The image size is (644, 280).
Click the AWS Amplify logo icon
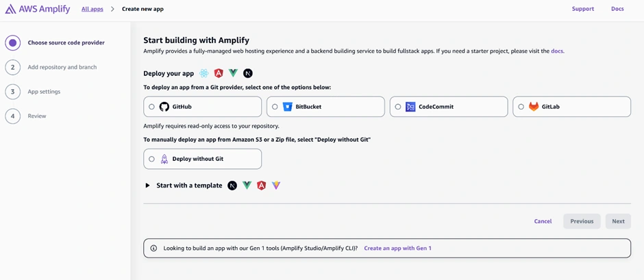(10, 10)
